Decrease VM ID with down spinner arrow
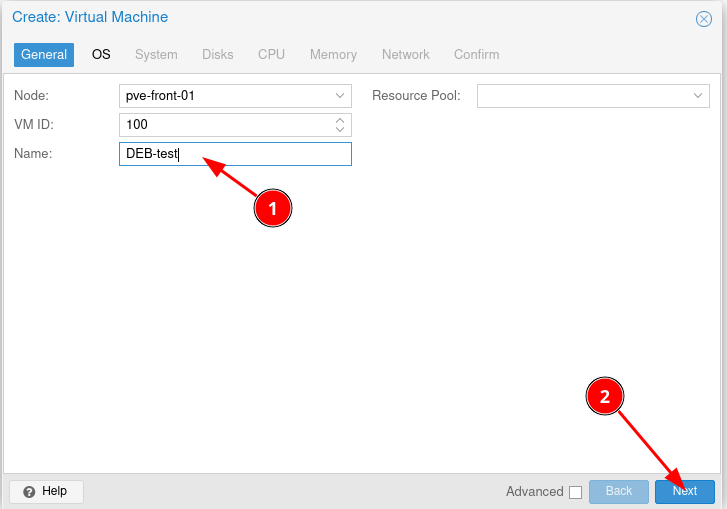The height and width of the screenshot is (509, 727). (340, 130)
